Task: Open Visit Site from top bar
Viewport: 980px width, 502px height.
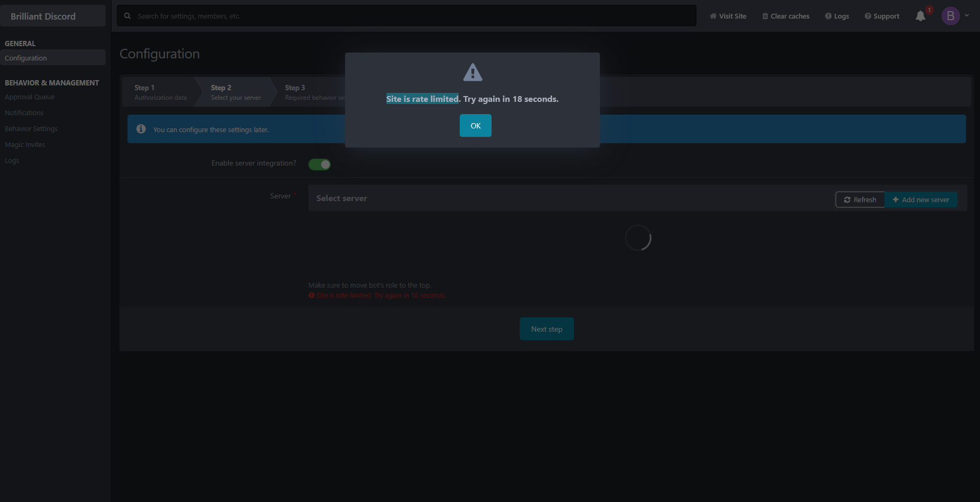Action: point(728,16)
